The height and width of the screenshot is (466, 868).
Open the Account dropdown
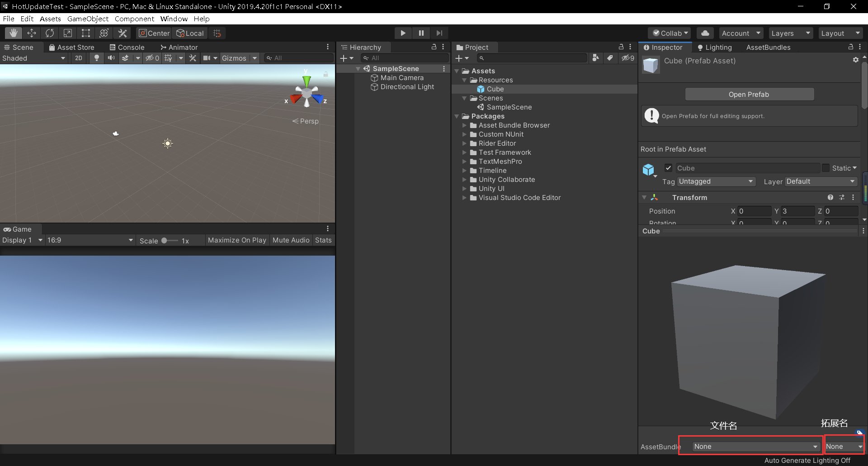(741, 33)
